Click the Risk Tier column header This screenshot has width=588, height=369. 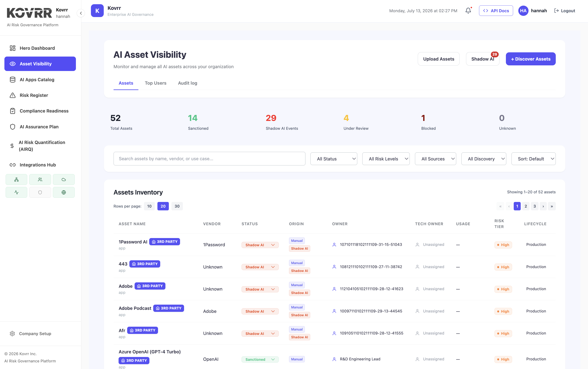pyautogui.click(x=499, y=224)
